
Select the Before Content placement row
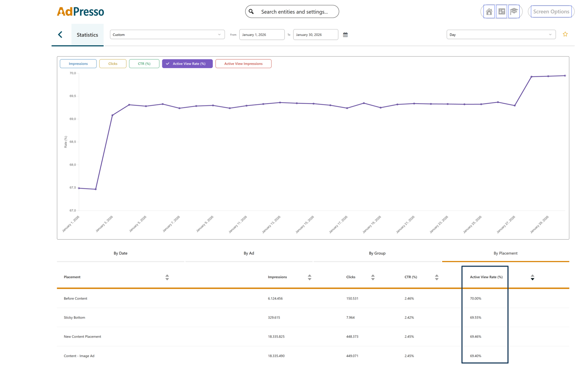[313, 298]
